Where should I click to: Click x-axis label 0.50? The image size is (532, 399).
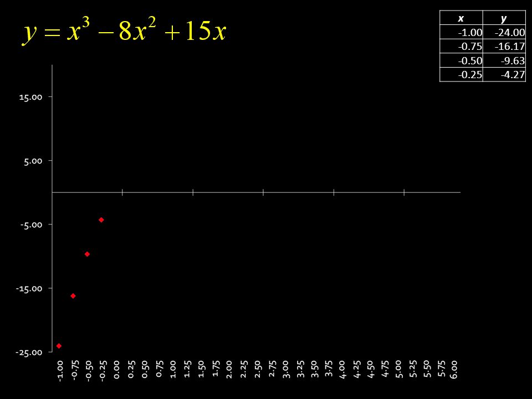pyautogui.click(x=145, y=369)
